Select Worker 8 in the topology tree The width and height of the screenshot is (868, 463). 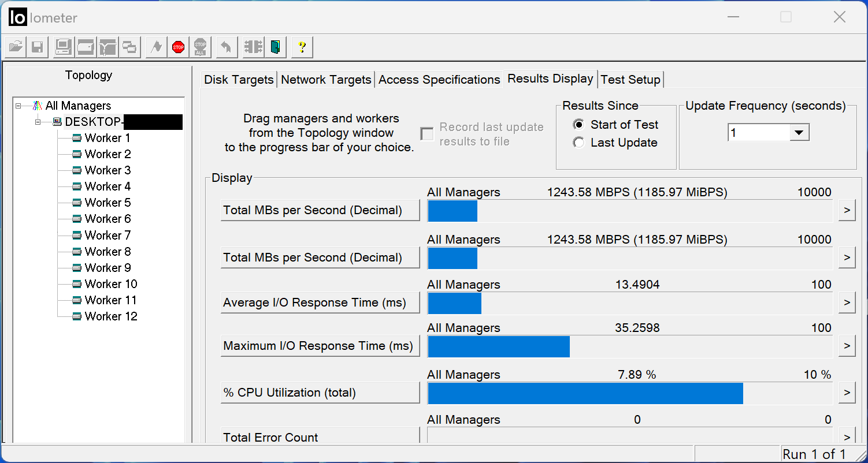(107, 252)
